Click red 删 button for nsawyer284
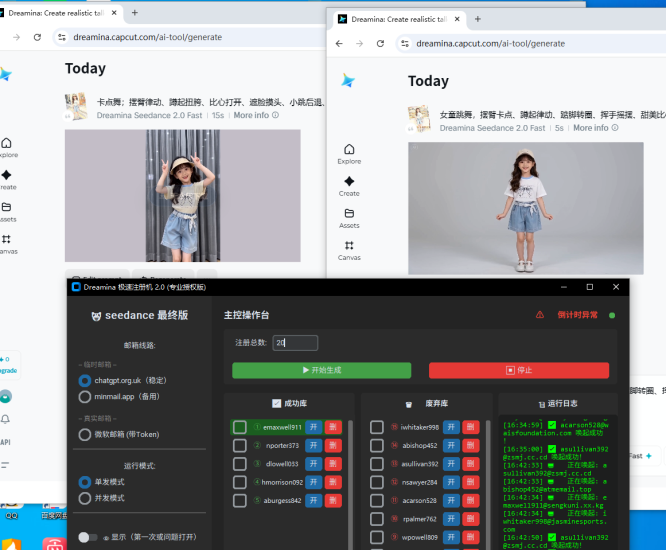Viewport: 666px width, 550px height. point(471,482)
